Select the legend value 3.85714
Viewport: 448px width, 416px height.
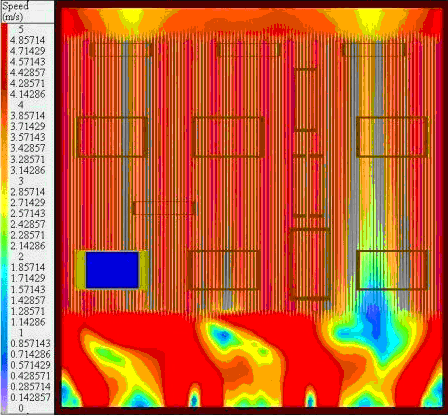28,116
